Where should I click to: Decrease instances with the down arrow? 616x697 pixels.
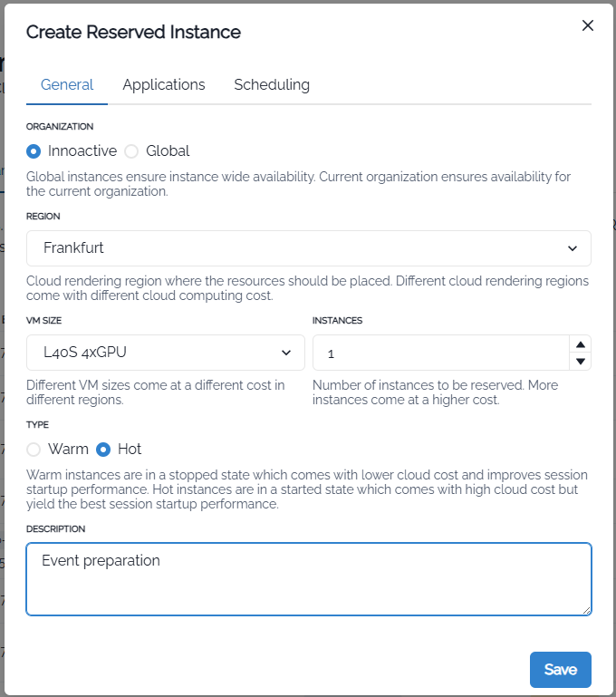coord(581,362)
